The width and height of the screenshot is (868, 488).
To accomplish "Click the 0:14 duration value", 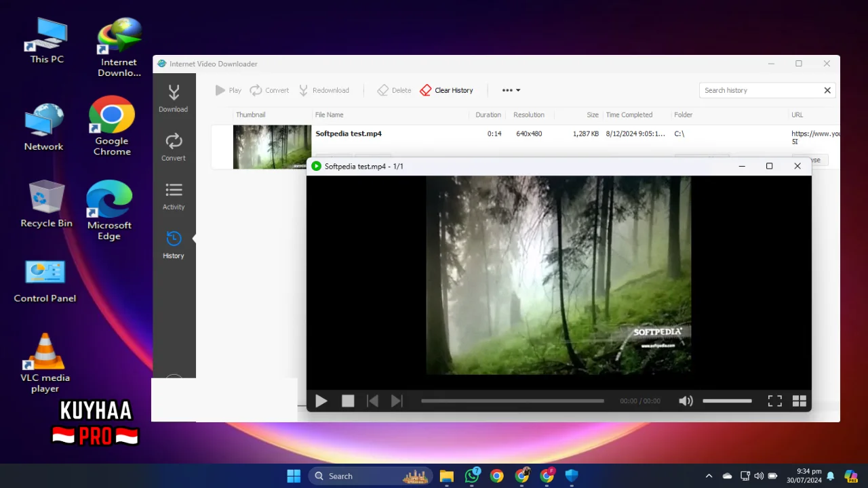I will pyautogui.click(x=494, y=134).
